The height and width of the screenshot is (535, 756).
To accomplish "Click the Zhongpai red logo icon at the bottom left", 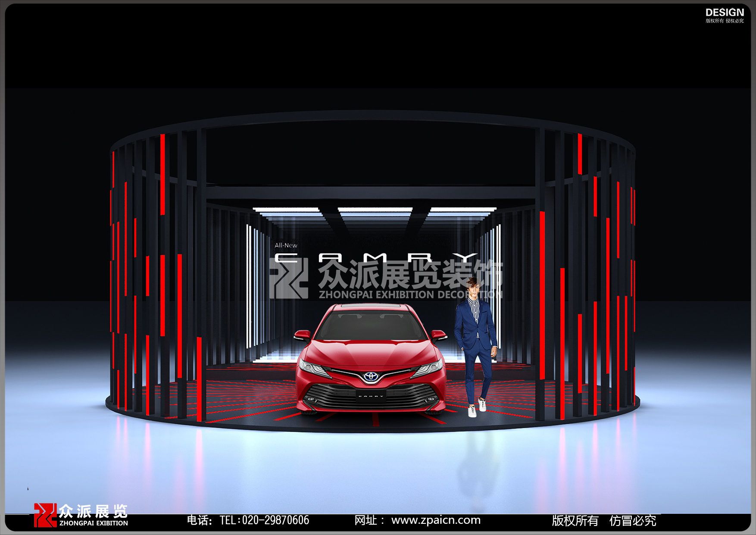I will tap(45, 515).
